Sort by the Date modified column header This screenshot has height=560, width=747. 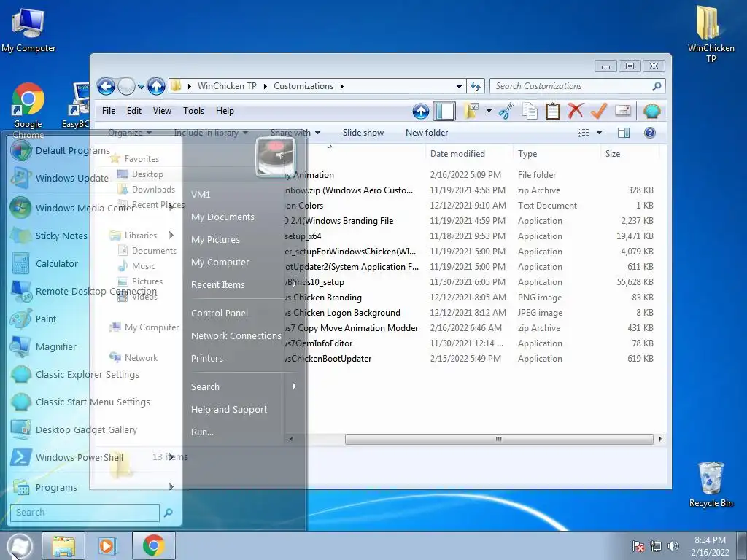457,154
